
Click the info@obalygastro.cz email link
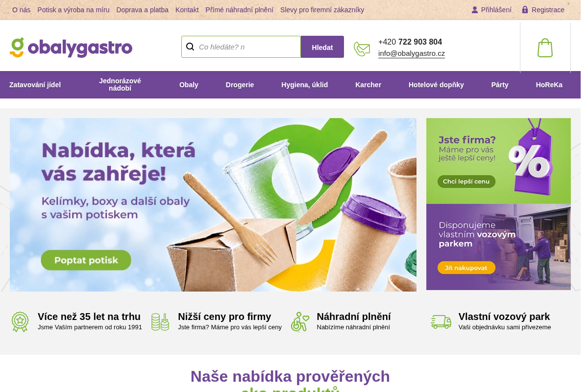point(412,53)
